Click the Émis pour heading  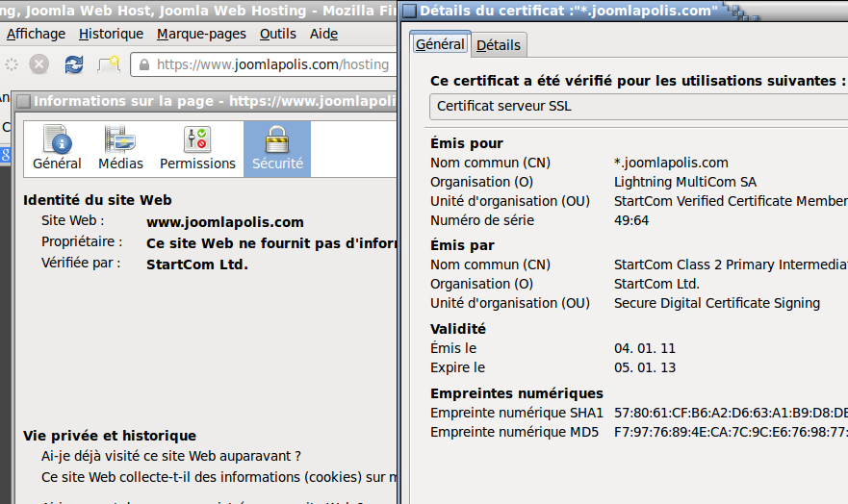(467, 143)
